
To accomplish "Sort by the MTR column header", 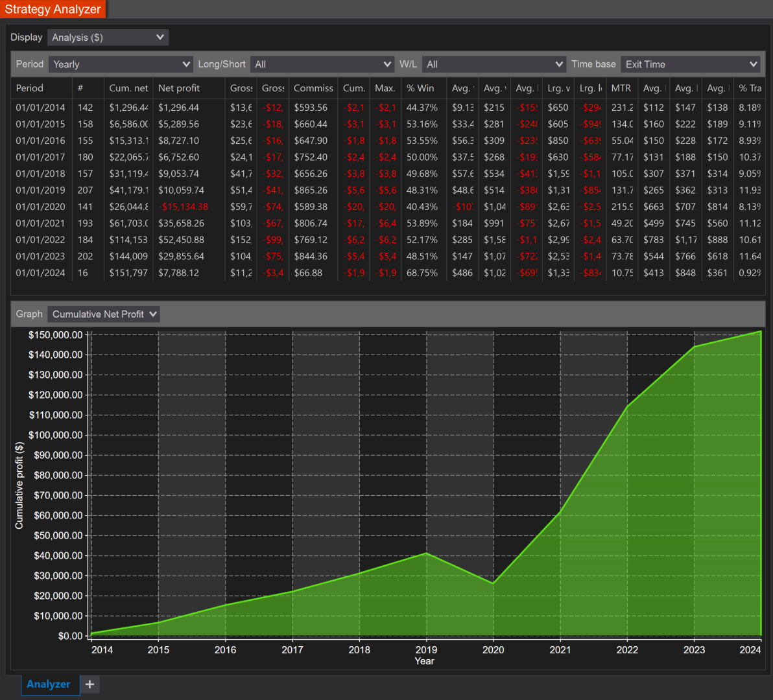I will (x=621, y=88).
